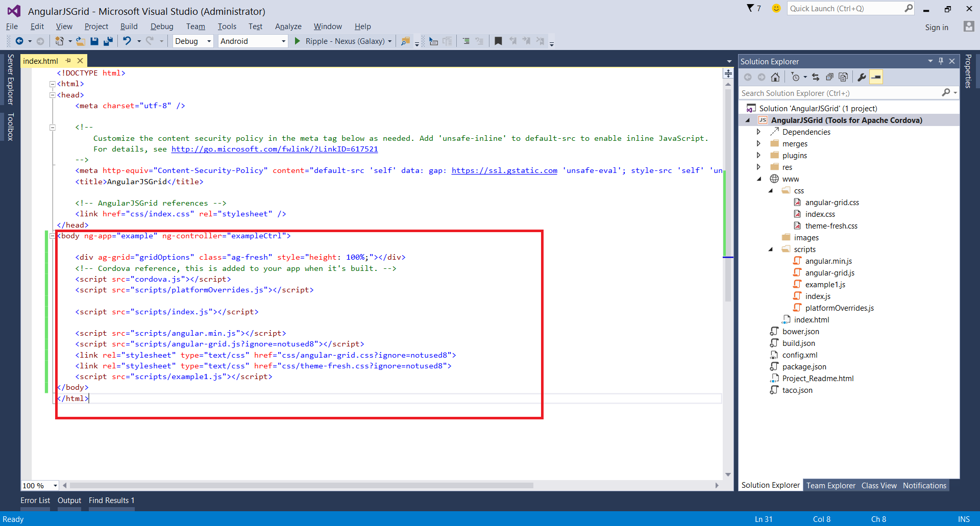The width and height of the screenshot is (980, 526).
Task: Open the Server Explorer side tab
Action: click(10, 79)
